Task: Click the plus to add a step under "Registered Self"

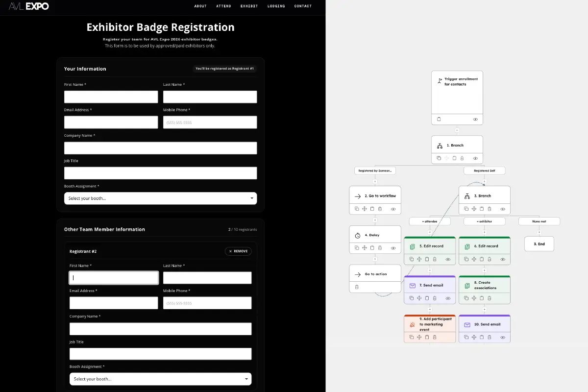Action: [x=485, y=180]
